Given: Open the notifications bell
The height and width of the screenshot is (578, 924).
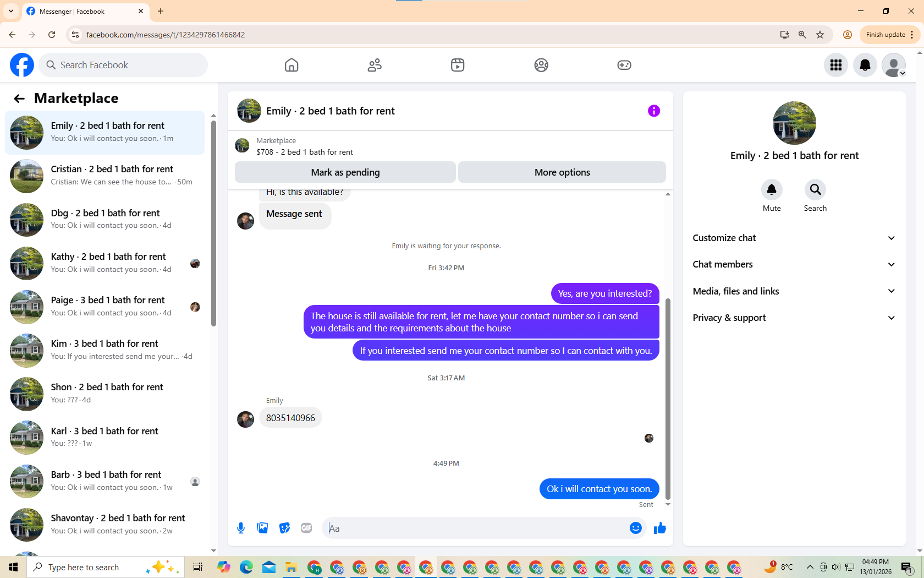Looking at the screenshot, I should pos(865,65).
